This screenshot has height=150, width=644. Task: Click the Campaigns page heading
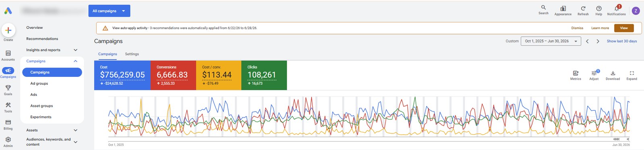point(108,41)
